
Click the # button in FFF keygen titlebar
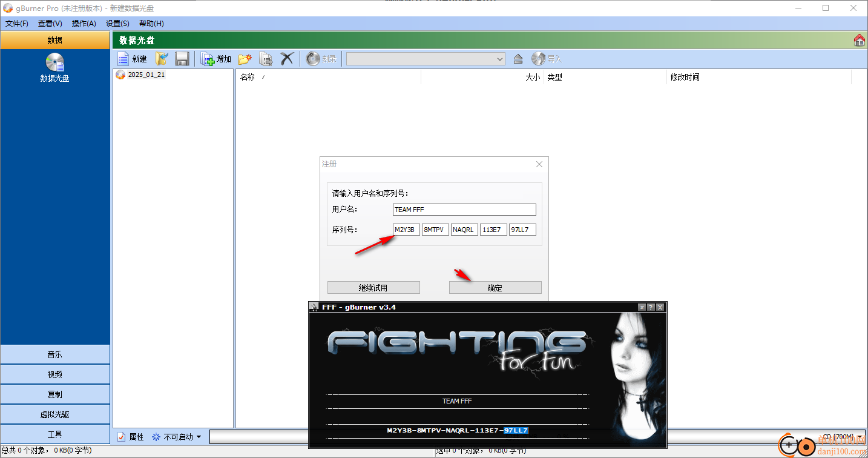click(642, 307)
